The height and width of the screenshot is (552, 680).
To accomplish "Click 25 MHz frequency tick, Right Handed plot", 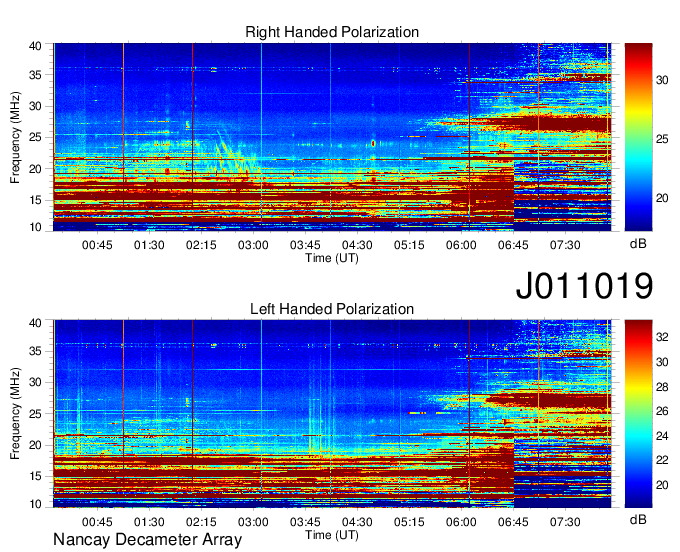I will [x=36, y=137].
